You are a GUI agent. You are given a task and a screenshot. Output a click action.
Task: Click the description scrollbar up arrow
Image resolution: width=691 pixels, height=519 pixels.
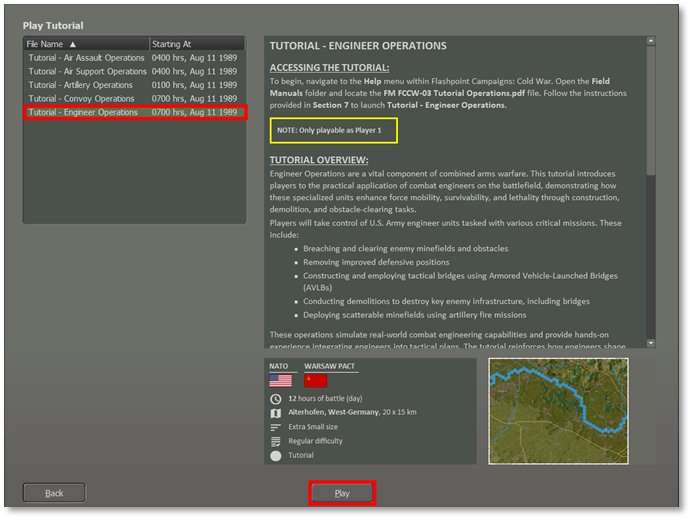(651, 42)
